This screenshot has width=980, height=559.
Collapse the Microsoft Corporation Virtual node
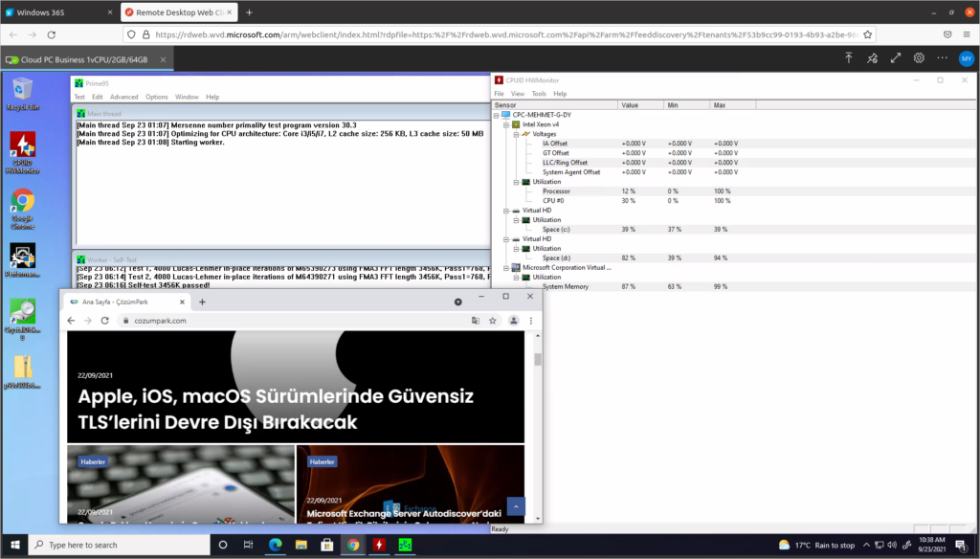pyautogui.click(x=506, y=268)
